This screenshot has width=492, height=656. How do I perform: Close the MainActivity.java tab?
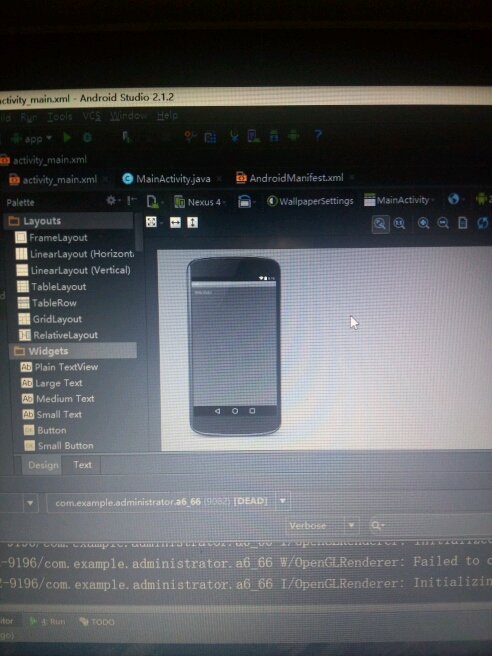219,179
